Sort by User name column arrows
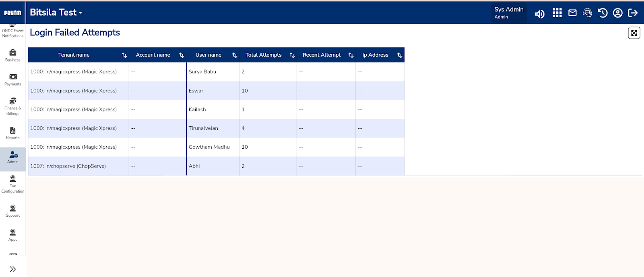 [235, 55]
